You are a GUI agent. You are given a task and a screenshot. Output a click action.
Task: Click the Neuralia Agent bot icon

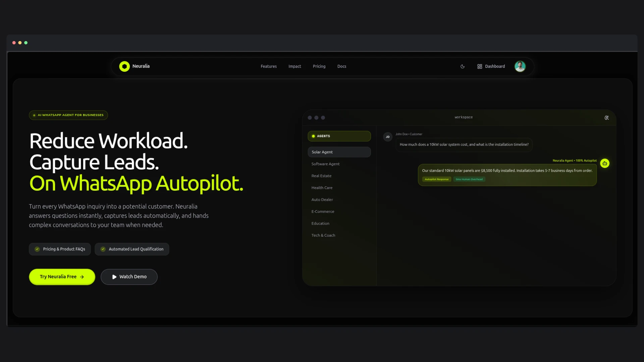[x=605, y=163]
